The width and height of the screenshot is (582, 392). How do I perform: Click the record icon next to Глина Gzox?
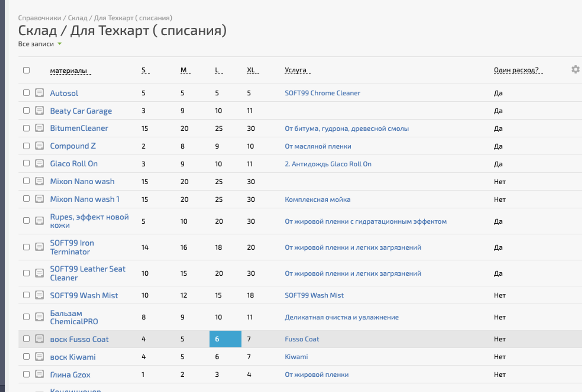click(39, 374)
